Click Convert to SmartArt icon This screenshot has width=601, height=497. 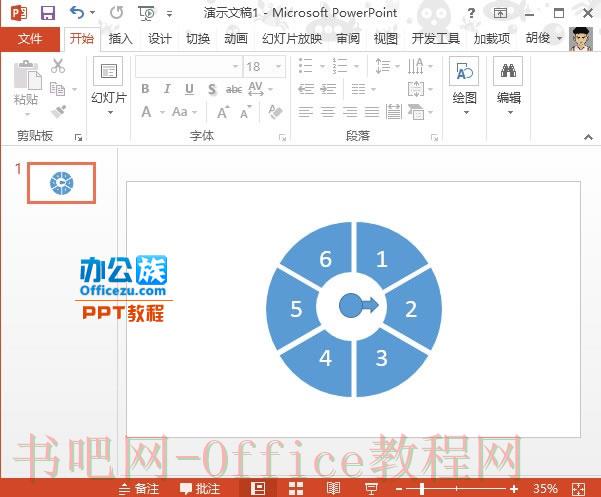click(416, 112)
